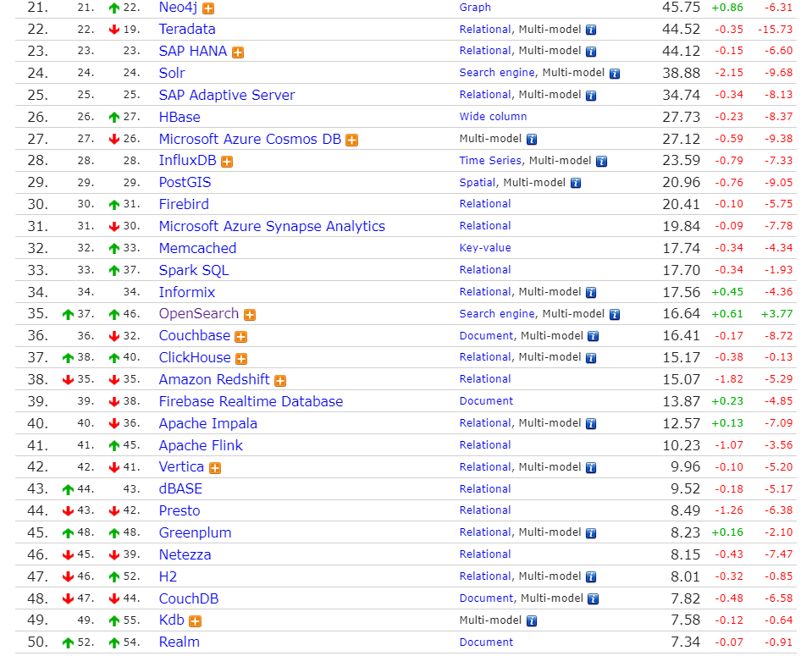This screenshot has height=656, width=812.
Task: Click the info icon in the Greenplum row
Action: tap(591, 533)
